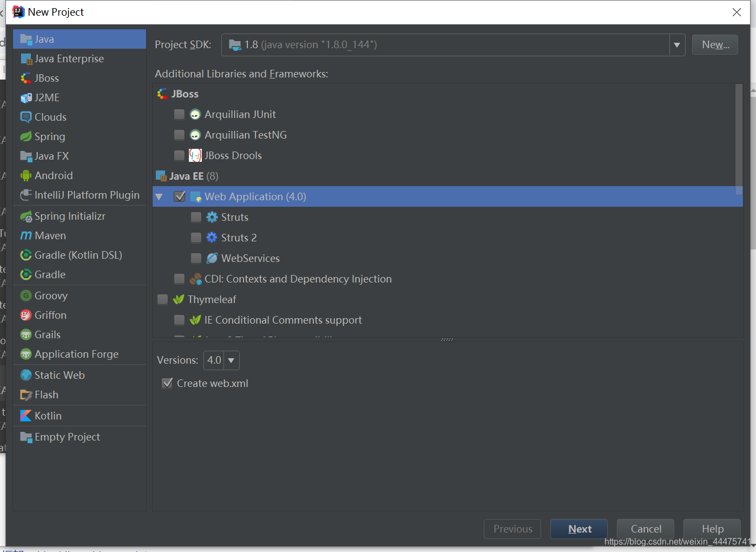756x552 pixels.
Task: Enable the Thymeleaf checkbox
Action: coord(162,300)
